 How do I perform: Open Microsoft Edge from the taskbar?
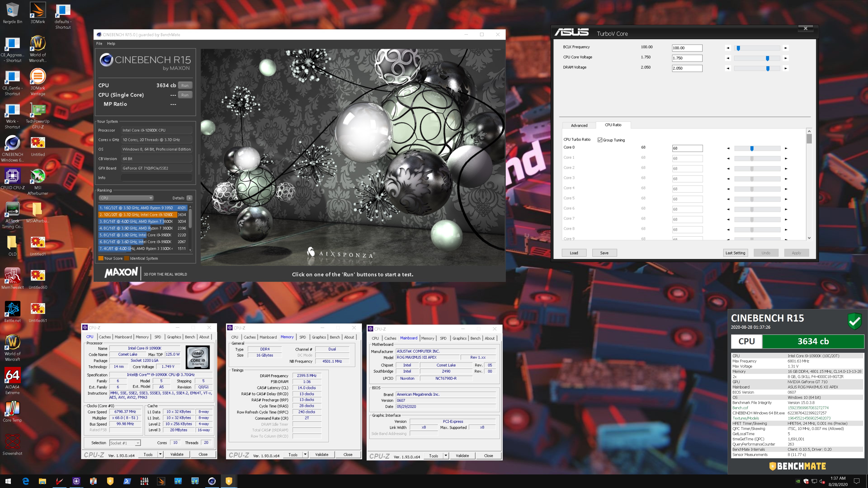point(26,481)
